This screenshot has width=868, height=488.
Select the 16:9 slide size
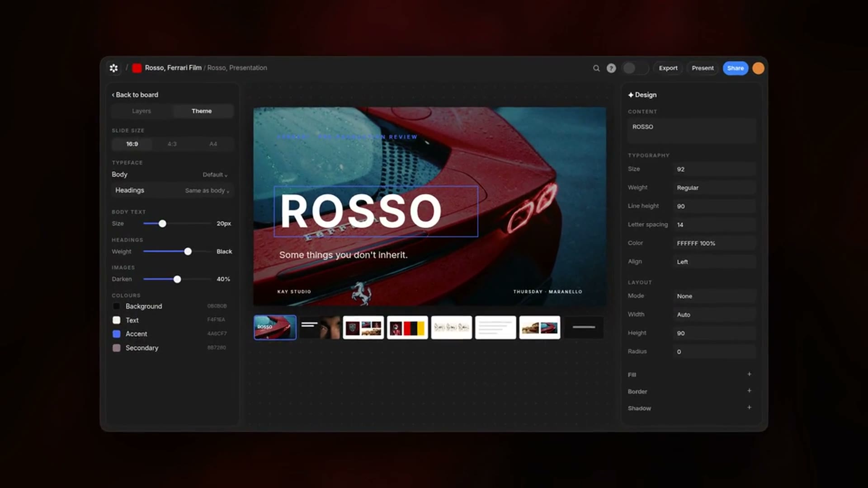[x=132, y=144]
